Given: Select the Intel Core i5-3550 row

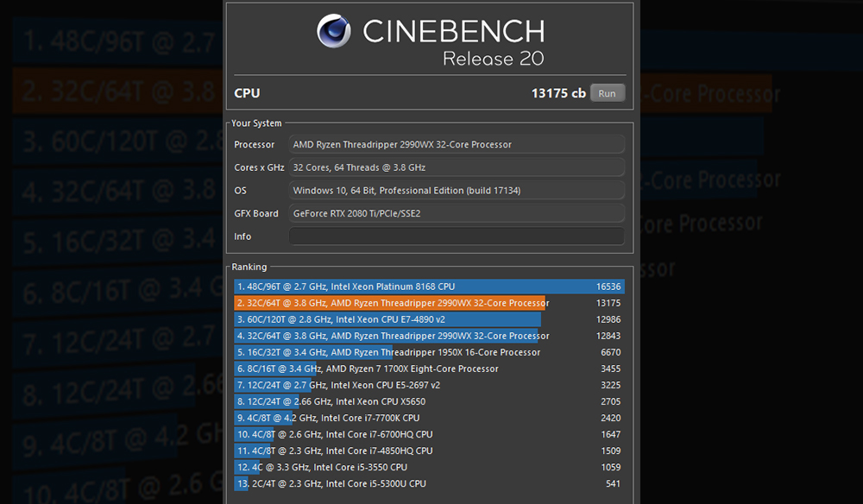Looking at the screenshot, I should coord(429,467).
